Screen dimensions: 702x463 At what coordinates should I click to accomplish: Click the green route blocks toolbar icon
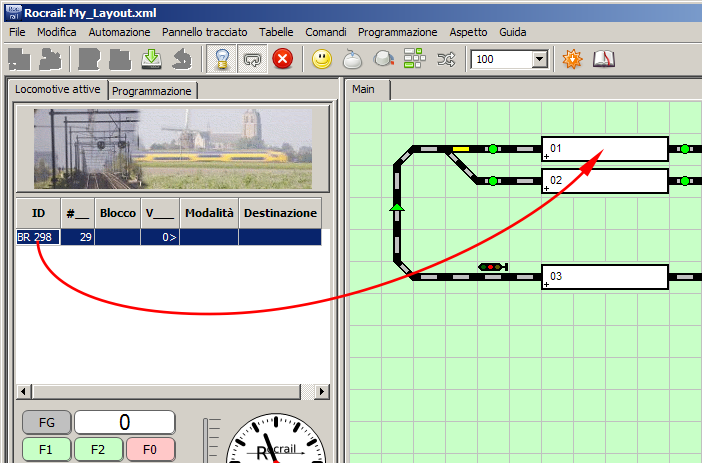click(414, 60)
